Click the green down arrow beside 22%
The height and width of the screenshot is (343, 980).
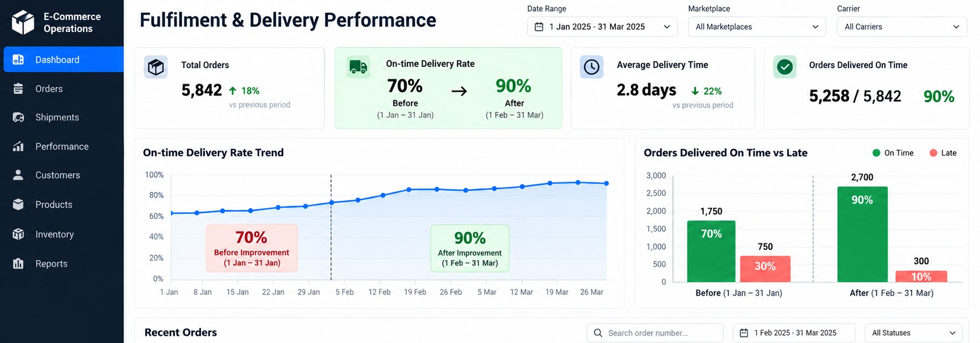[x=695, y=91]
